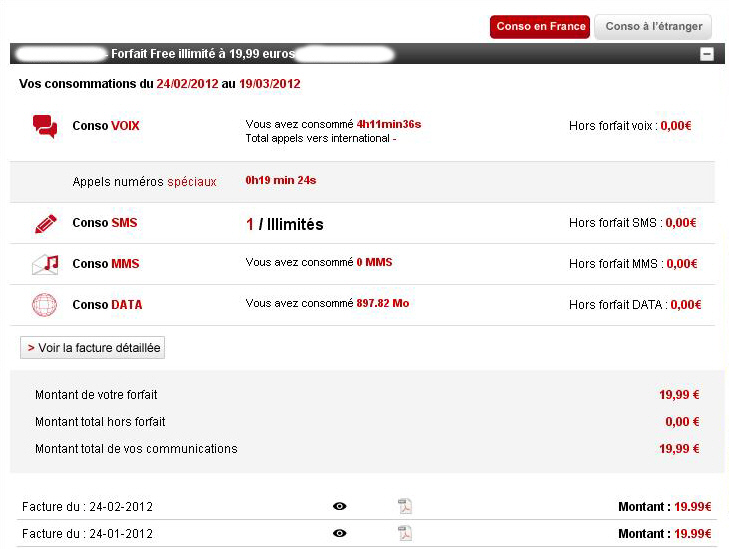Click the Conso SMS pencil icon
The width and height of the screenshot is (729, 549).
46,224
